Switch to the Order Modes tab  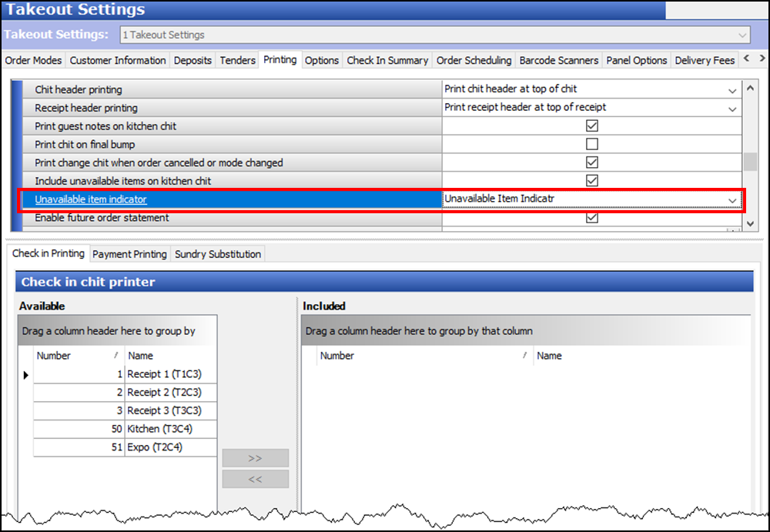coord(35,60)
